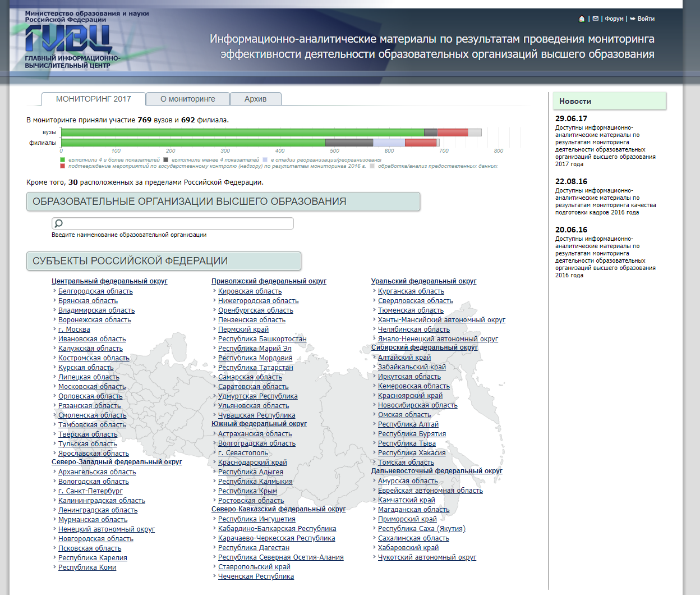700x595 pixels.
Task: Open г. Москва link
Action: [74, 329]
